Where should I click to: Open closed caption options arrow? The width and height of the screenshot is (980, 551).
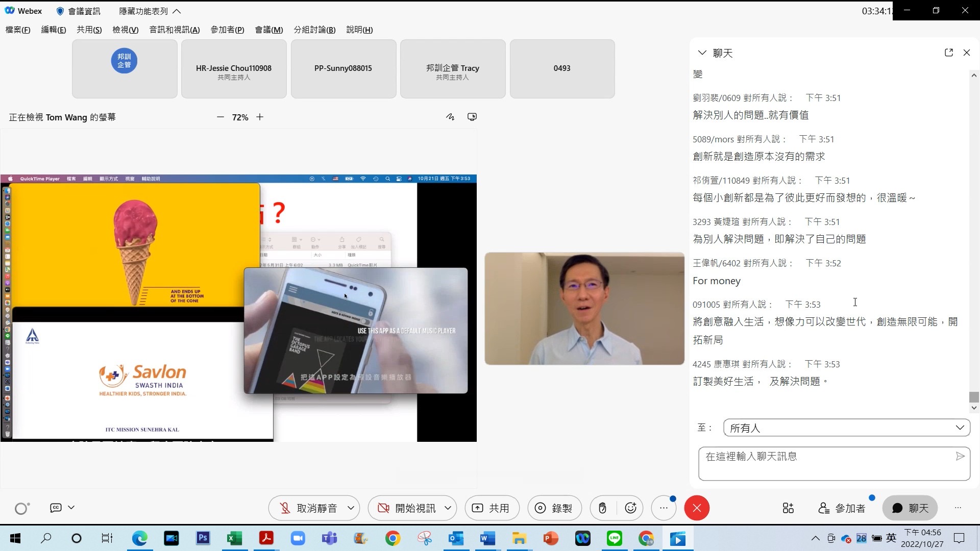tap(71, 508)
